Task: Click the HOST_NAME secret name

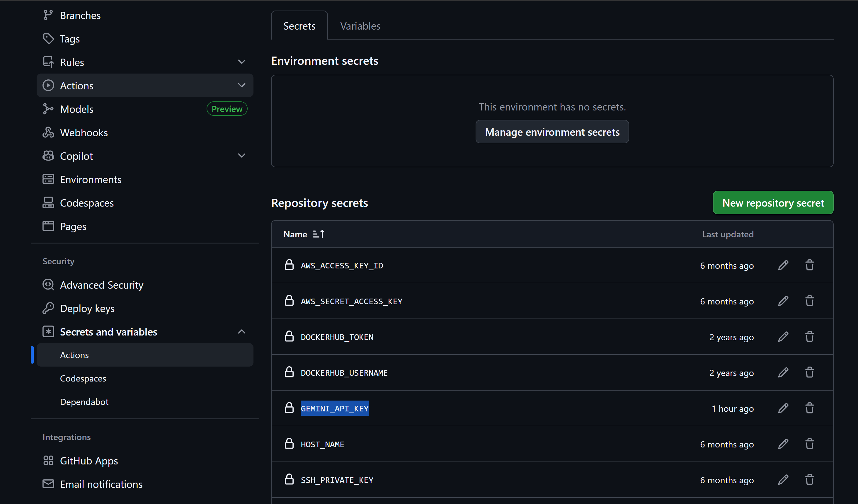Action: 322,445
